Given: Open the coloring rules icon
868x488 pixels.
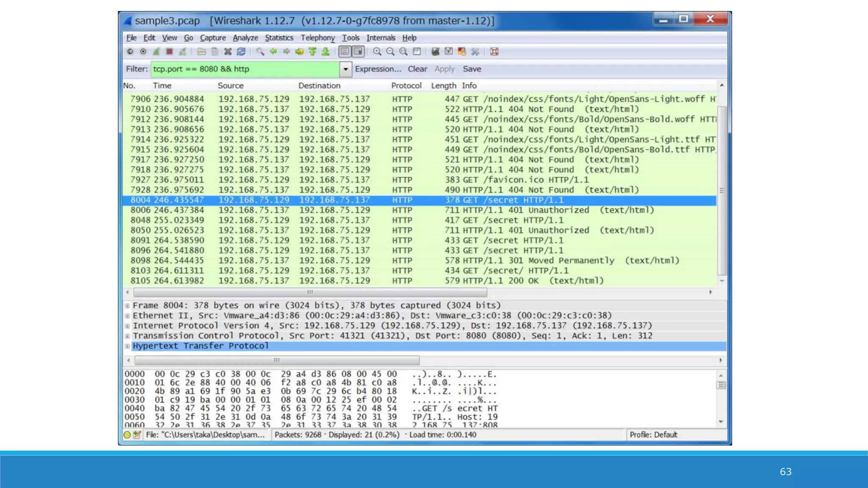Looking at the screenshot, I should pos(462,52).
